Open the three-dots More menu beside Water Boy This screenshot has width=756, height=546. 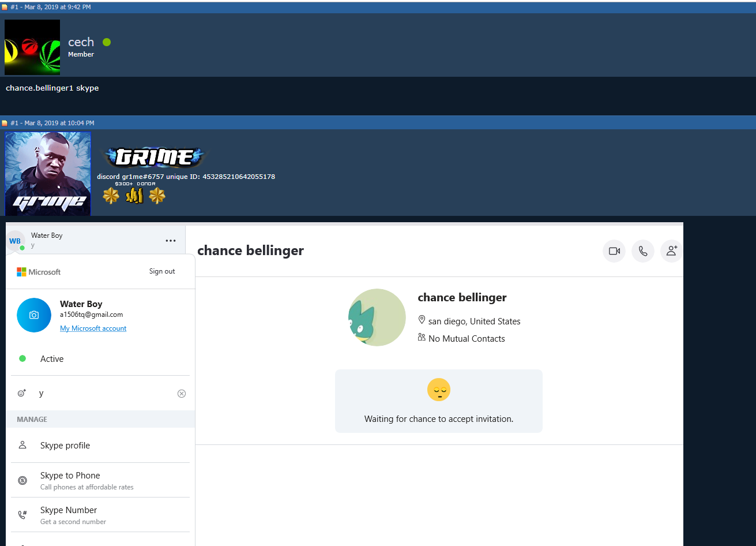[171, 241]
